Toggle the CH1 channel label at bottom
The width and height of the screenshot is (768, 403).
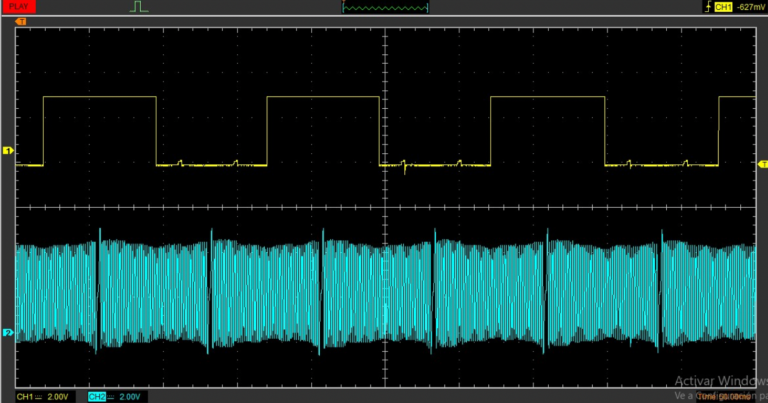[24, 397]
